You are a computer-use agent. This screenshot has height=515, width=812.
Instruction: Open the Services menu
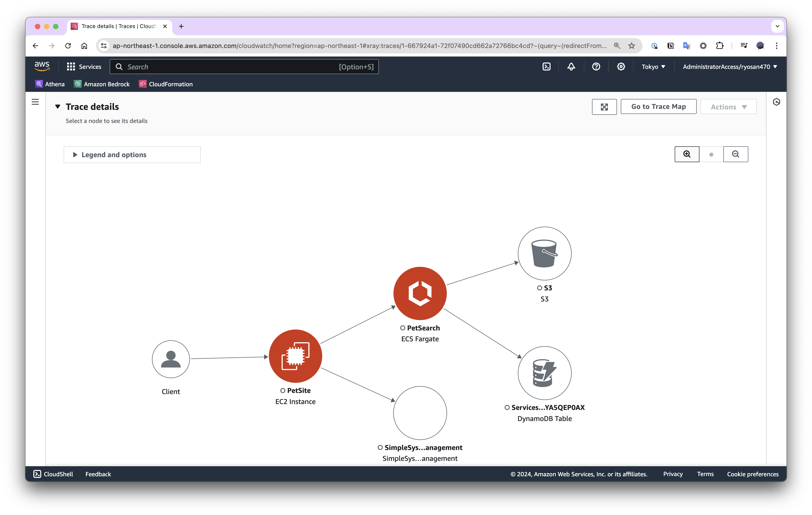84,67
